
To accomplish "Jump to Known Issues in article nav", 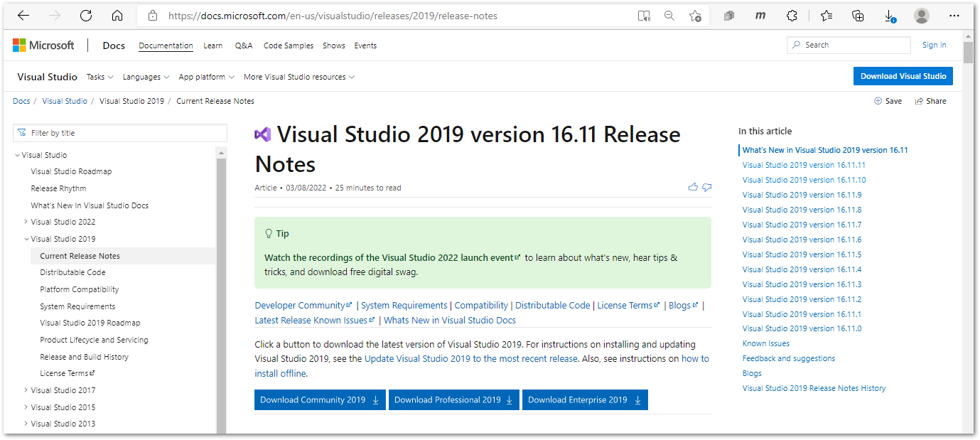I will 765,343.
